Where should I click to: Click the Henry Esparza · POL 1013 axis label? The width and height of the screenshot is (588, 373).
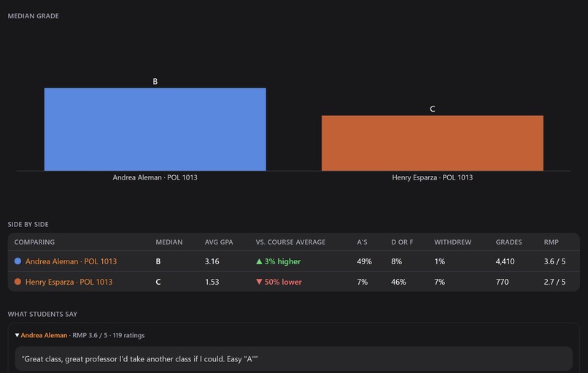click(433, 177)
